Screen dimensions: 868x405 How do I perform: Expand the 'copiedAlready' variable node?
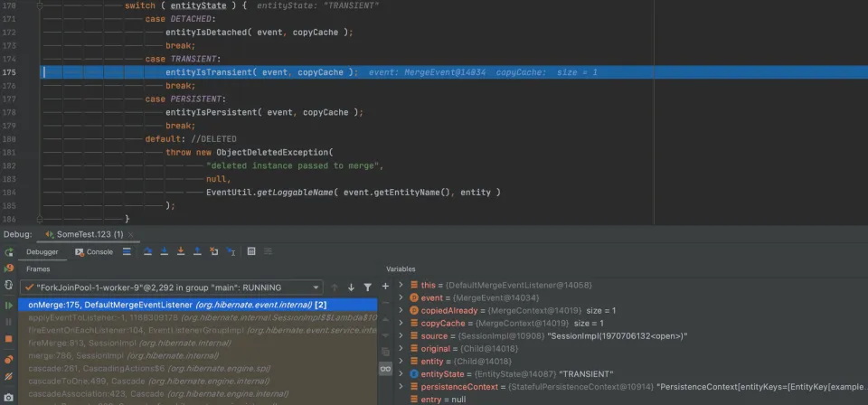[401, 310]
